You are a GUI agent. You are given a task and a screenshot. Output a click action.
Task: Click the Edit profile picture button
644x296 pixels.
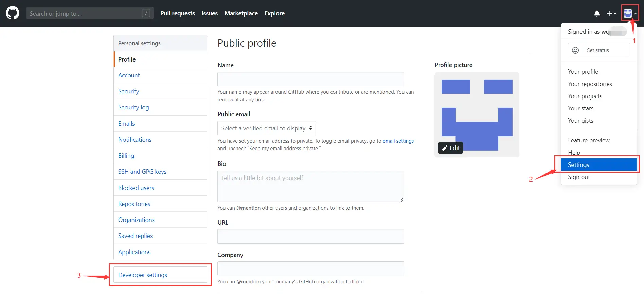pos(450,148)
